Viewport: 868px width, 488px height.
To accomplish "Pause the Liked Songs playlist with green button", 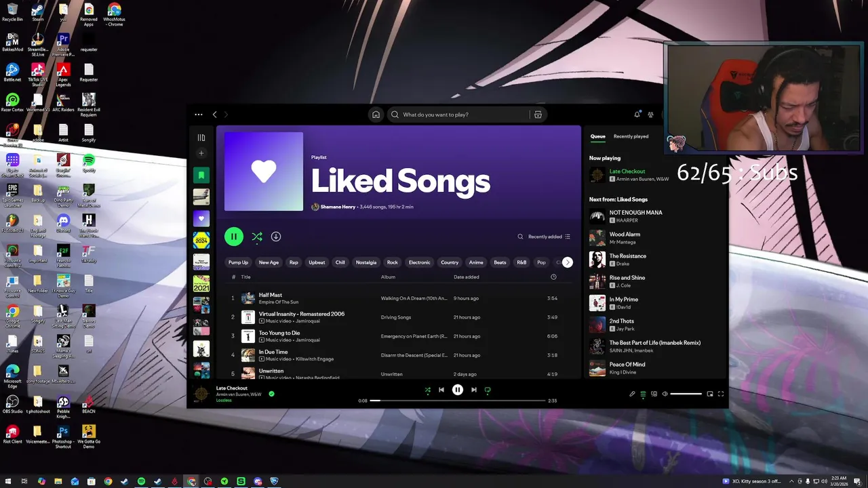I will click(x=234, y=237).
